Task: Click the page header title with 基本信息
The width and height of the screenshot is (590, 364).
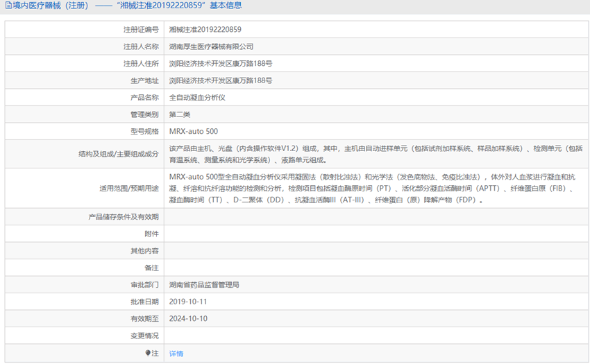Action: (x=125, y=6)
